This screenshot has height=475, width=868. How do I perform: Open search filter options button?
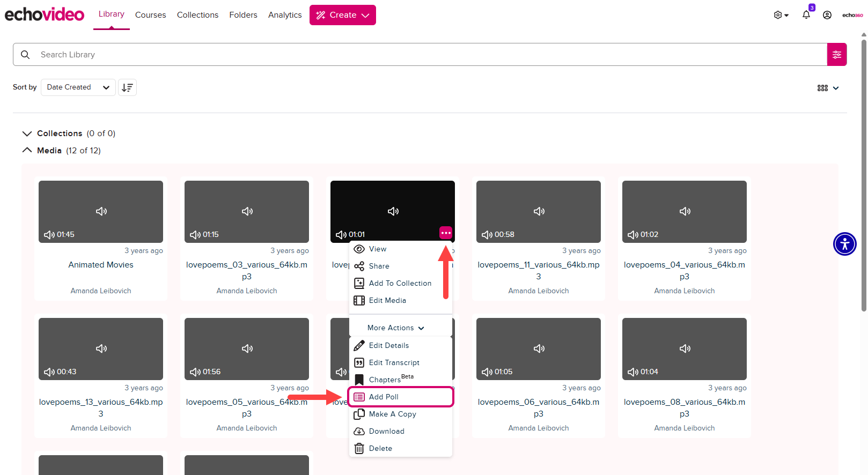tap(836, 55)
